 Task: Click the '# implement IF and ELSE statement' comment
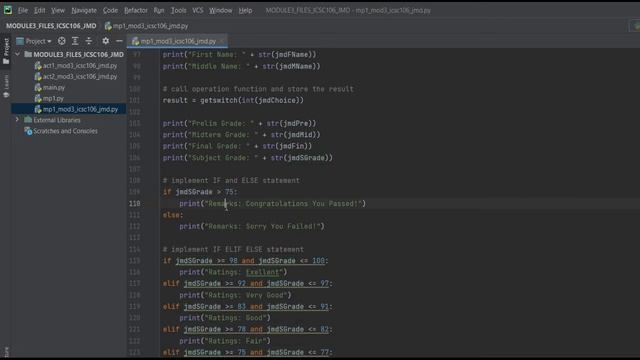pyautogui.click(x=231, y=180)
